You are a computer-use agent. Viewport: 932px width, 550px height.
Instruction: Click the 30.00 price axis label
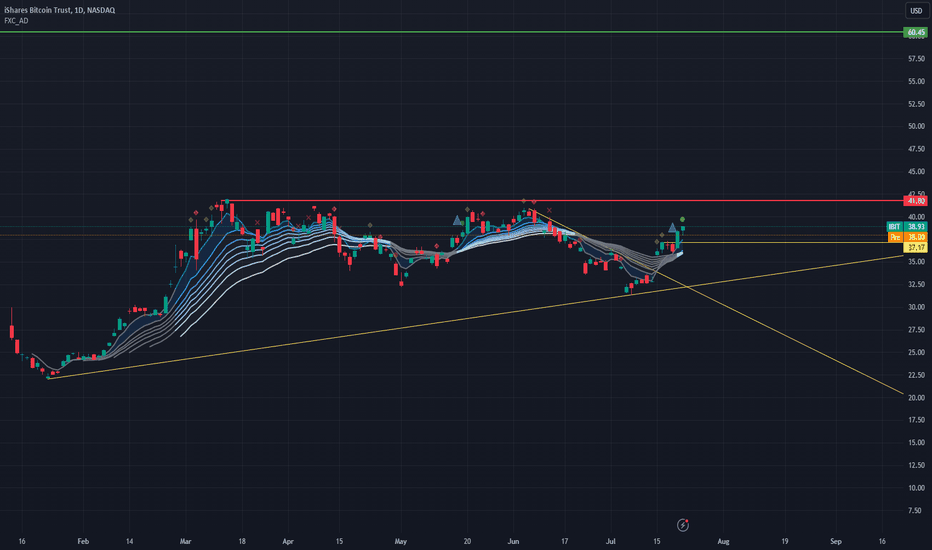pos(916,307)
